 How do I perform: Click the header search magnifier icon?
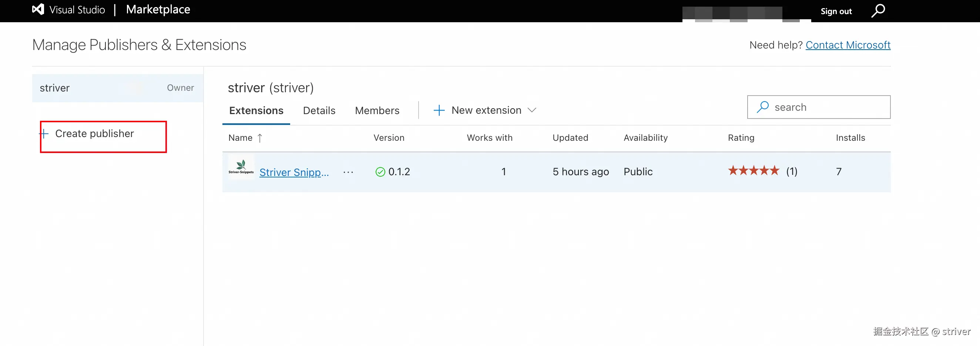tap(878, 11)
